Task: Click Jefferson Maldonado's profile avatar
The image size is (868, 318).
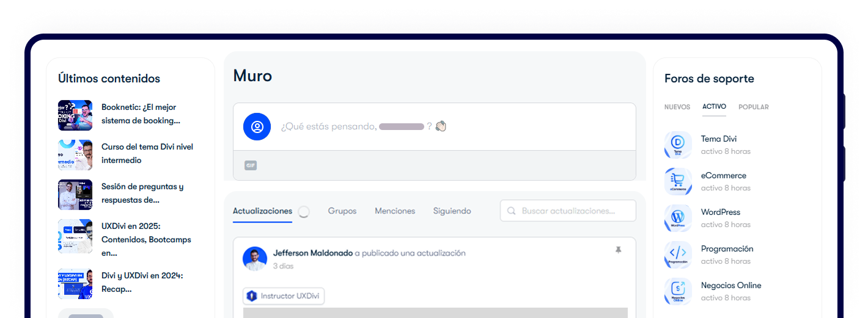Action: [x=255, y=259]
